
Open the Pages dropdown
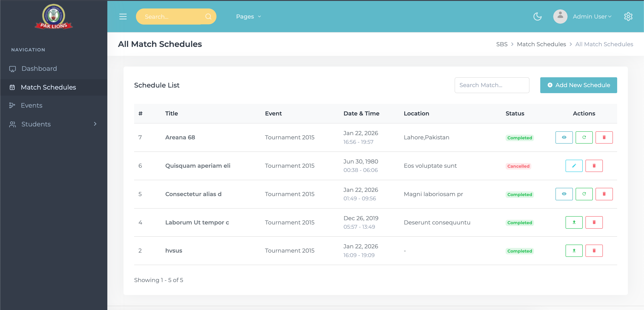click(248, 17)
